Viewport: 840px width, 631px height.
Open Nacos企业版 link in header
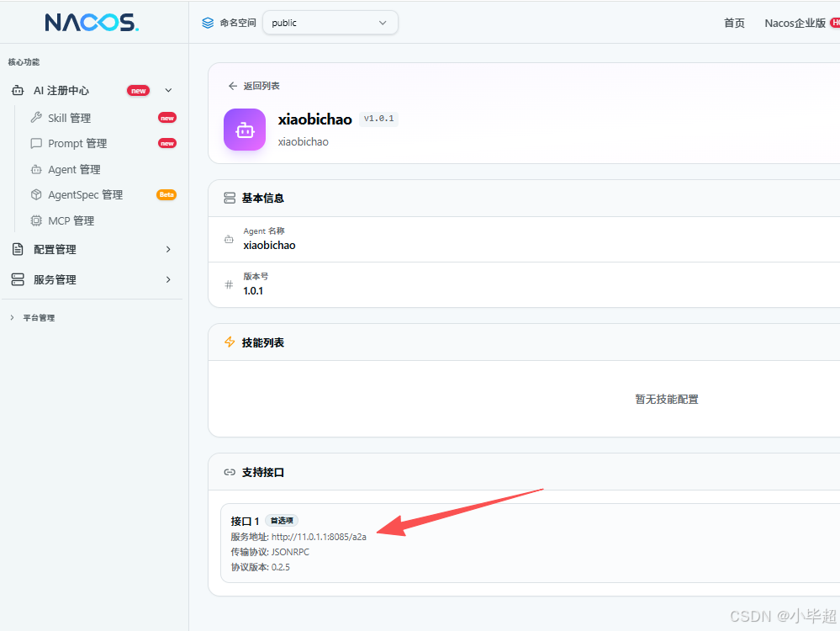(795, 23)
